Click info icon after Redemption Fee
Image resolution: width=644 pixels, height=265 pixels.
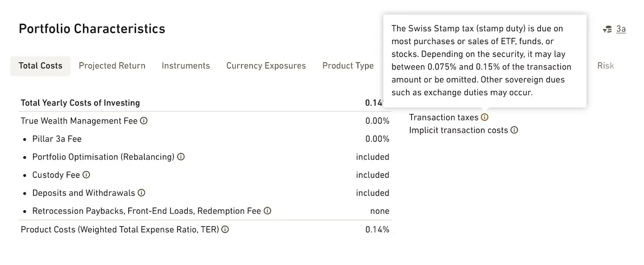(268, 211)
